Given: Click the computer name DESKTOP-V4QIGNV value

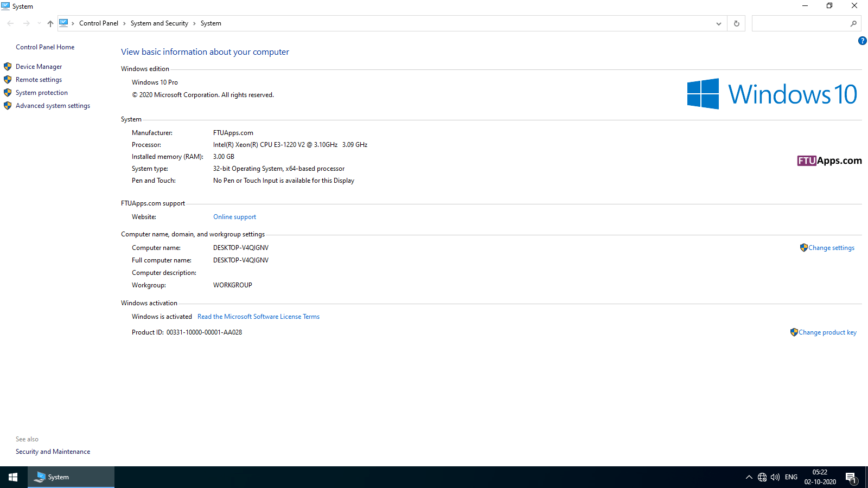Looking at the screenshot, I should pyautogui.click(x=241, y=248).
